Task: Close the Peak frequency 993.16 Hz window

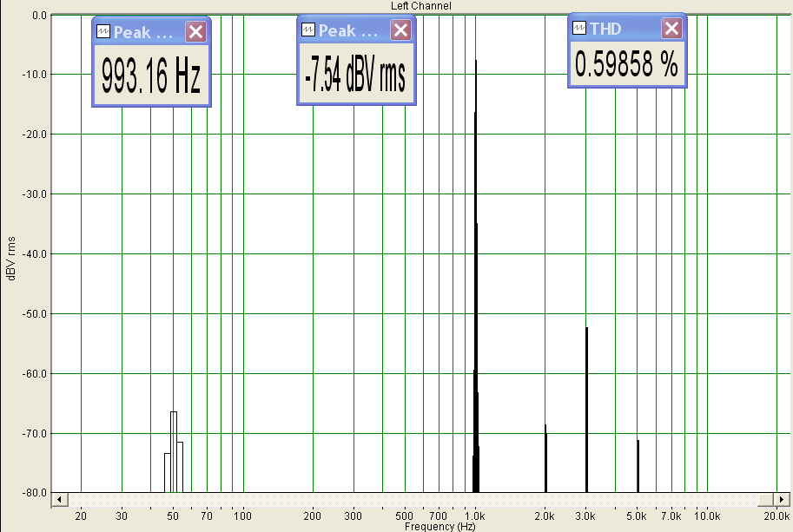Action: tap(195, 32)
